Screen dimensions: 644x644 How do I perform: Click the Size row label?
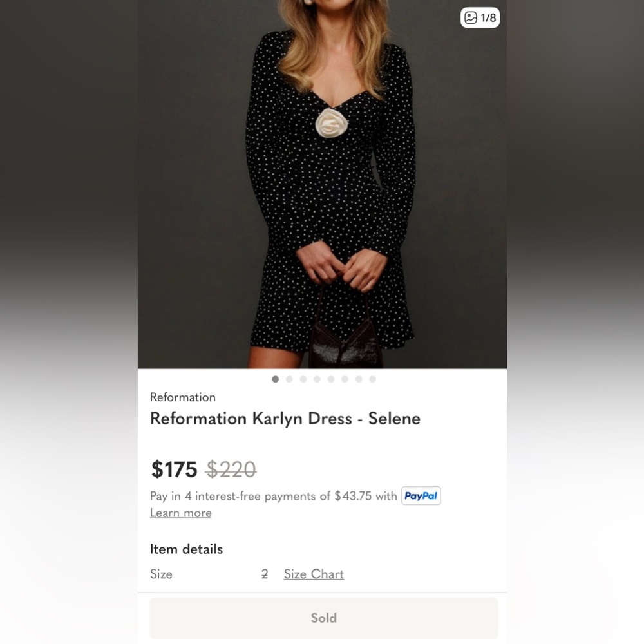pyautogui.click(x=161, y=574)
